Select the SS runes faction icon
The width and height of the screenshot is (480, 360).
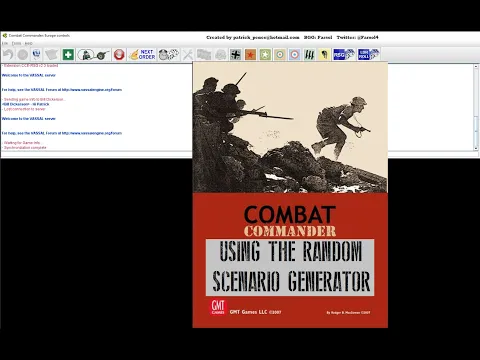[309, 54]
